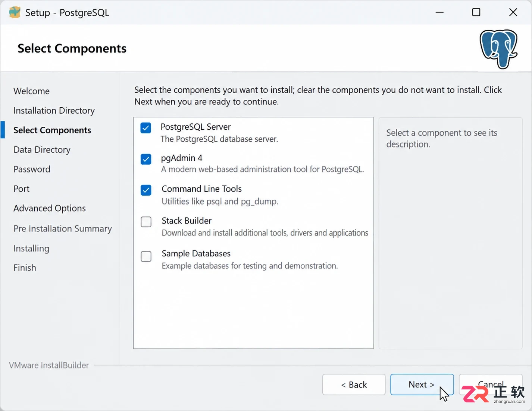
Task: Select the Sample Databases component label
Action: coord(196,253)
